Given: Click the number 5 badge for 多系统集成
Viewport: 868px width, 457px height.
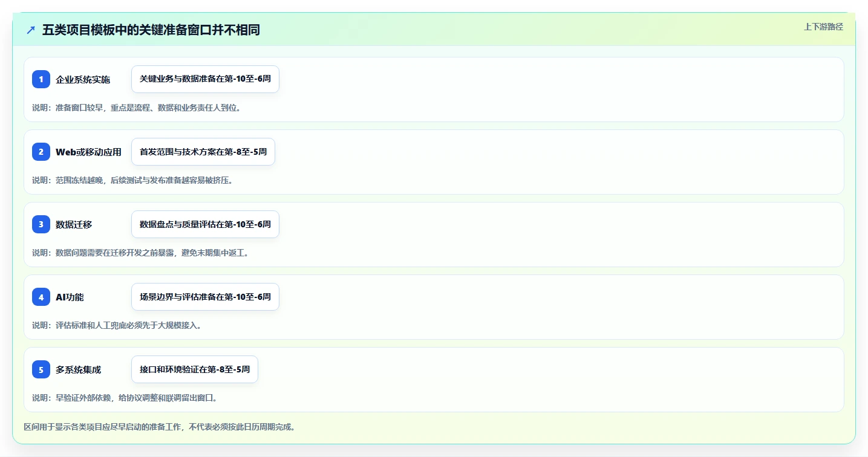Looking at the screenshot, I should point(41,369).
